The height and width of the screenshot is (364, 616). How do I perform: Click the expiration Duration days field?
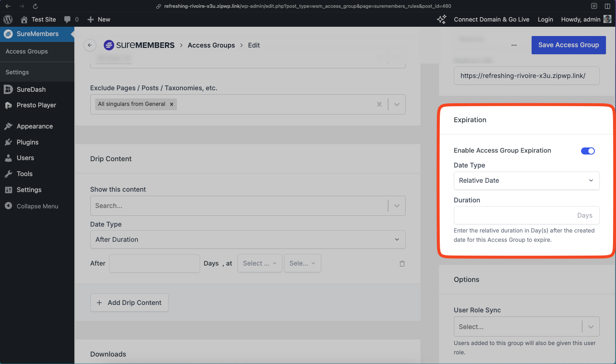tap(526, 215)
